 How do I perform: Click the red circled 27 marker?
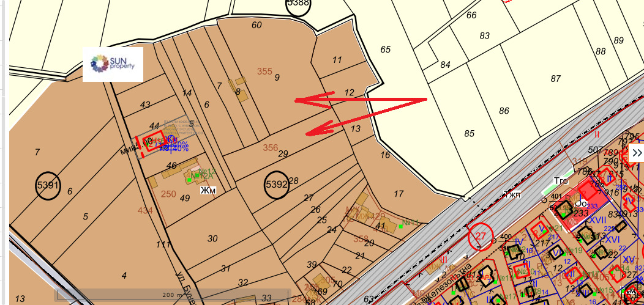click(479, 237)
